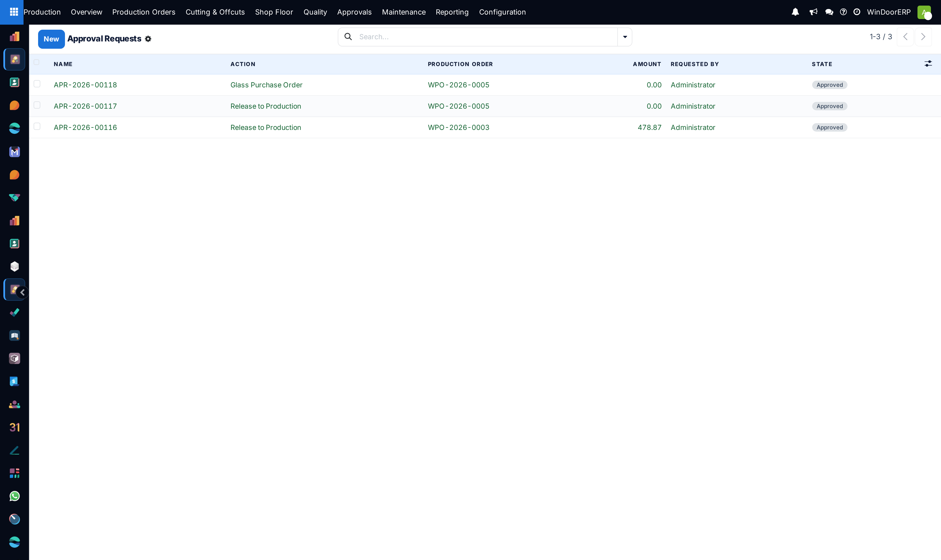Open the Reporting menu
Viewport: 941px width, 560px height.
(452, 12)
